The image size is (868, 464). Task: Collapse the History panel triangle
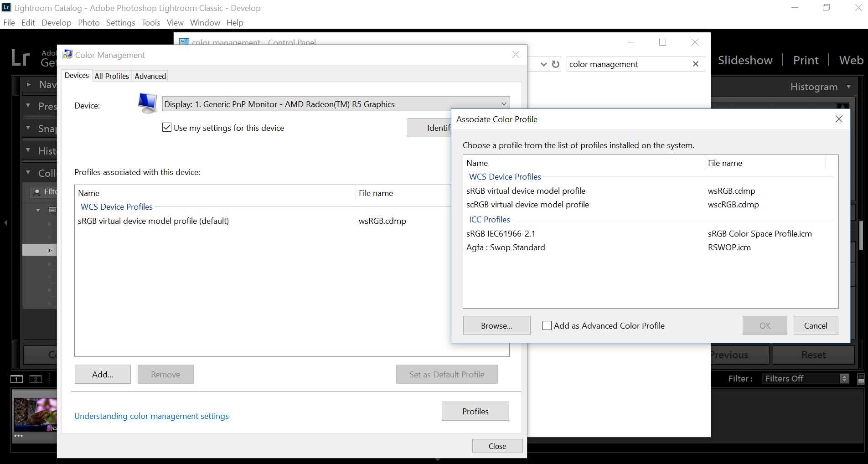click(x=28, y=150)
